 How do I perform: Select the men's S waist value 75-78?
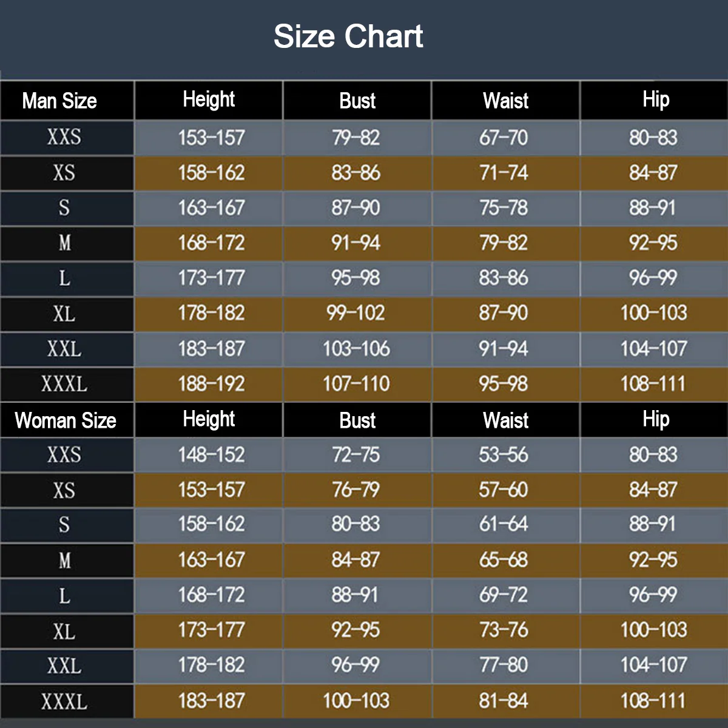[x=504, y=208]
